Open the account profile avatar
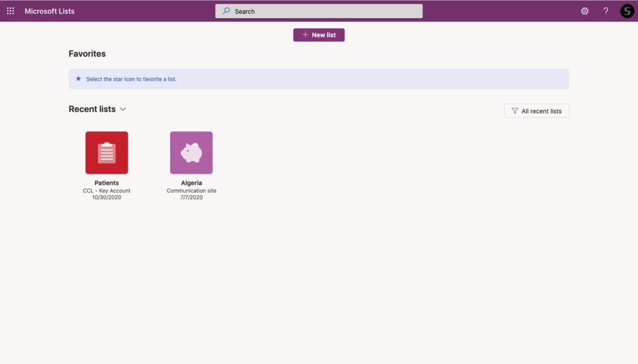The image size is (638, 364). (x=627, y=11)
